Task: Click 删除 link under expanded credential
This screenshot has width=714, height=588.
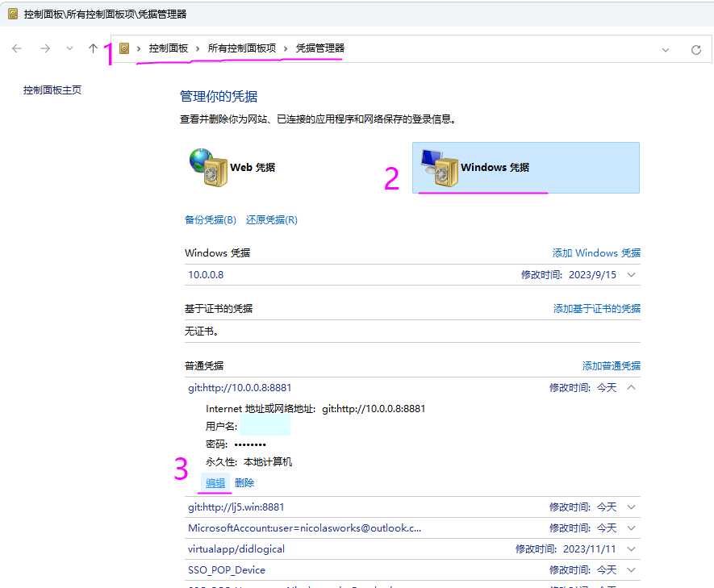Action: (x=244, y=483)
